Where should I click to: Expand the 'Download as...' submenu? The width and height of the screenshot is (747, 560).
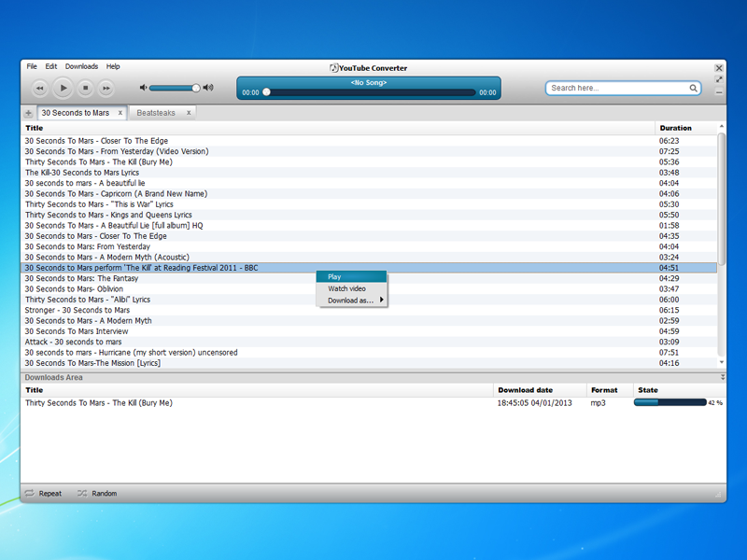[352, 301]
